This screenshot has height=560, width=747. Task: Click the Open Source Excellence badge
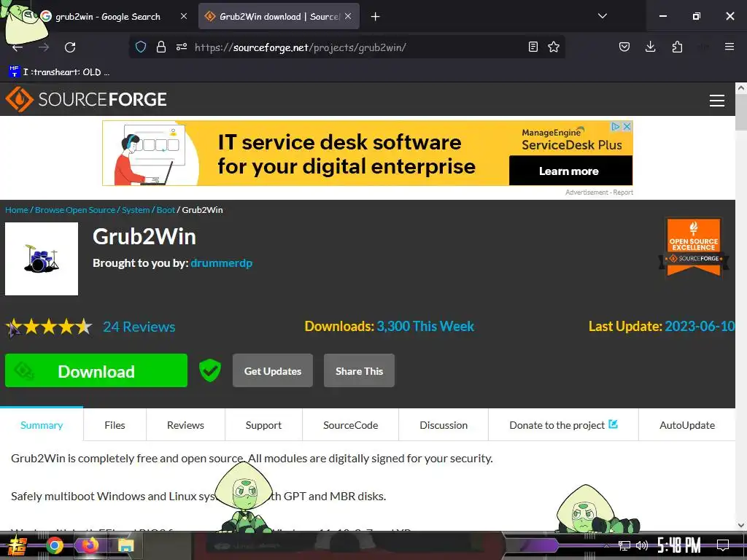(x=694, y=248)
